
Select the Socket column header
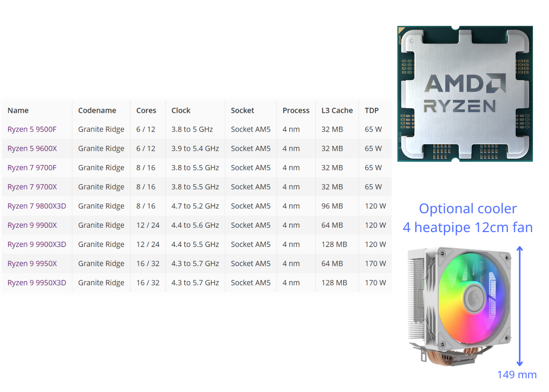point(242,110)
